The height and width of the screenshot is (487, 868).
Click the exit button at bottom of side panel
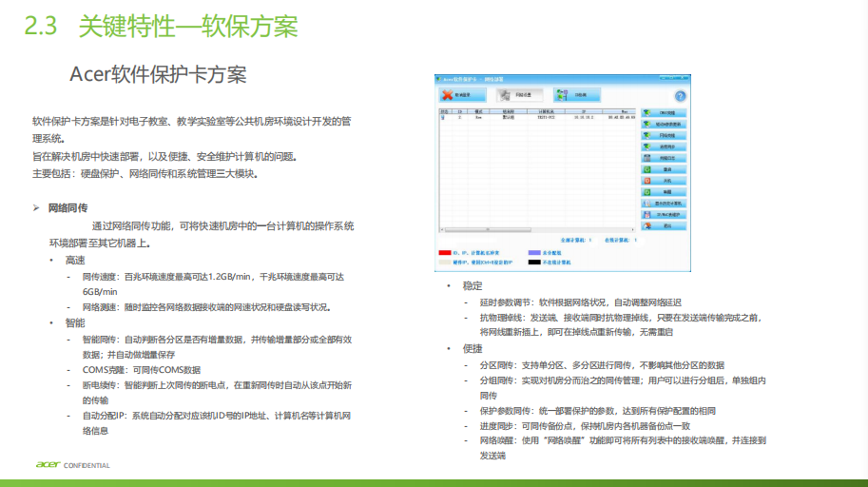click(x=664, y=226)
